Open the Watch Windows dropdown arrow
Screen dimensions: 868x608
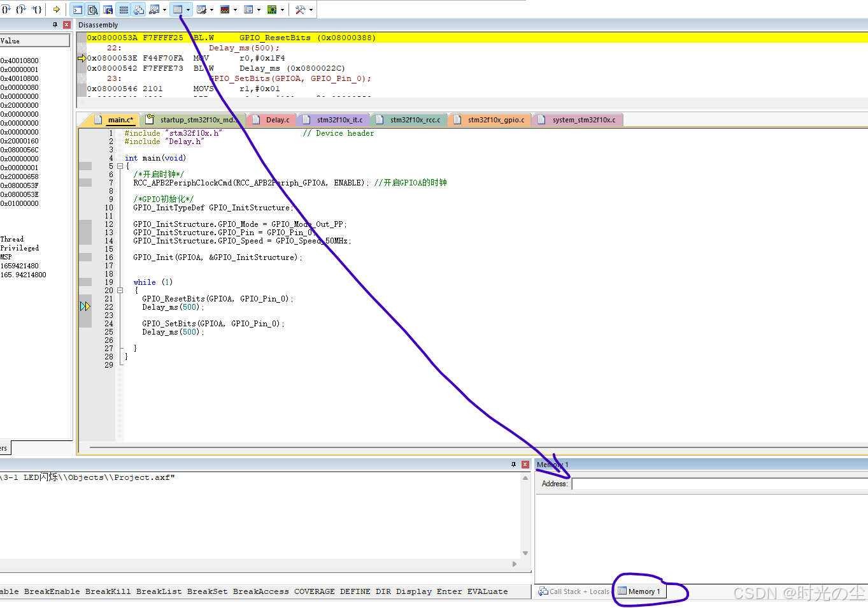[x=164, y=9]
